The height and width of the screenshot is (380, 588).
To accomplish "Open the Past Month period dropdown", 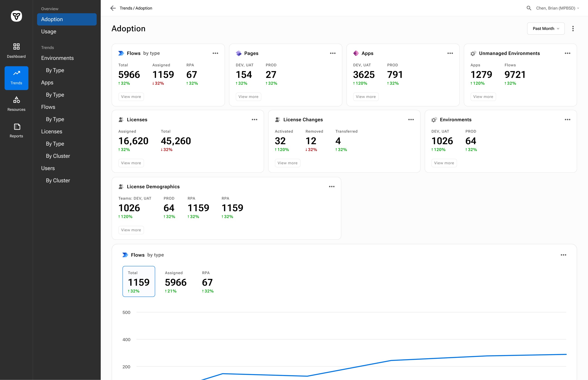I will coord(546,29).
